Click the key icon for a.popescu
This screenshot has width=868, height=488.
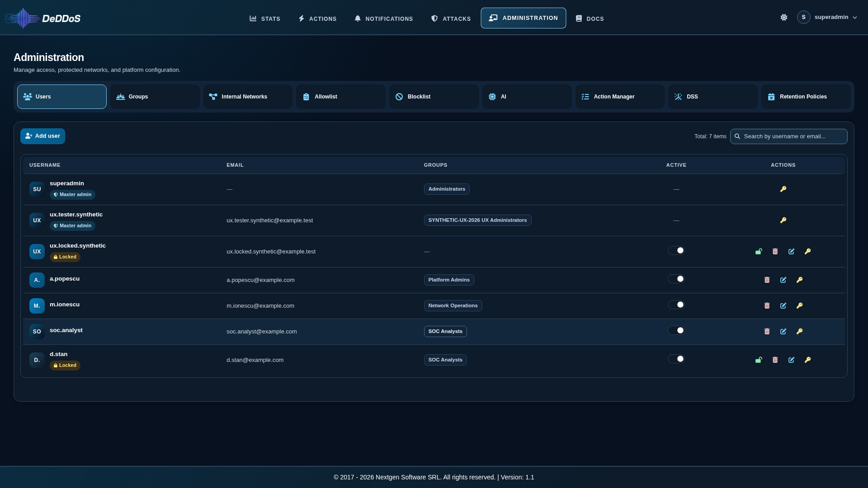pyautogui.click(x=799, y=280)
